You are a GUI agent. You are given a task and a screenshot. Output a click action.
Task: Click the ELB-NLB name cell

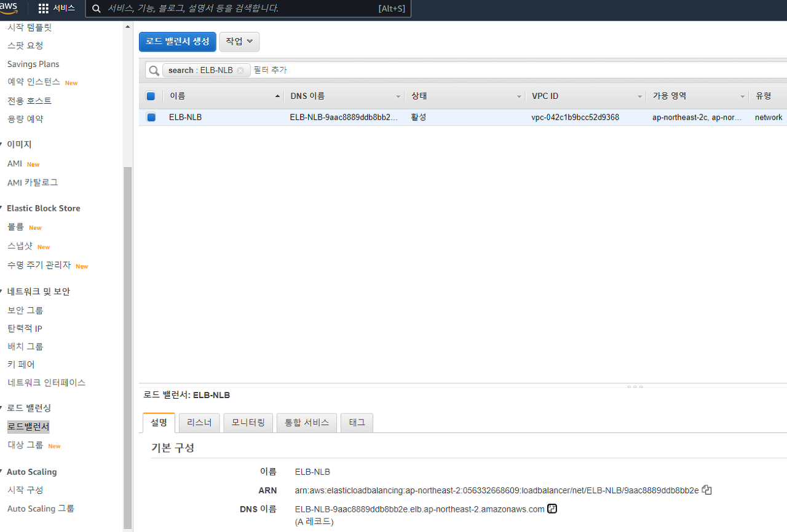click(185, 117)
